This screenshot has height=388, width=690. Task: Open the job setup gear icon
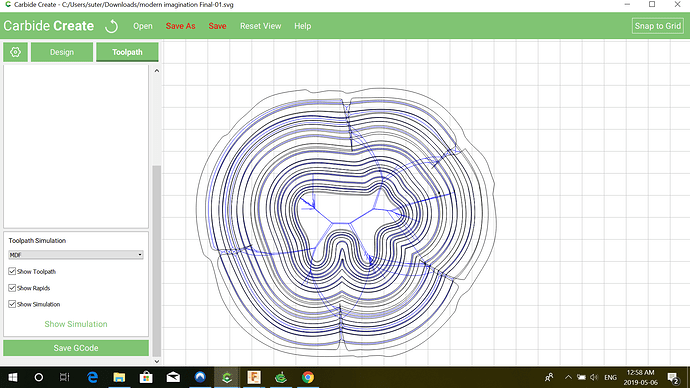pyautogui.click(x=15, y=52)
